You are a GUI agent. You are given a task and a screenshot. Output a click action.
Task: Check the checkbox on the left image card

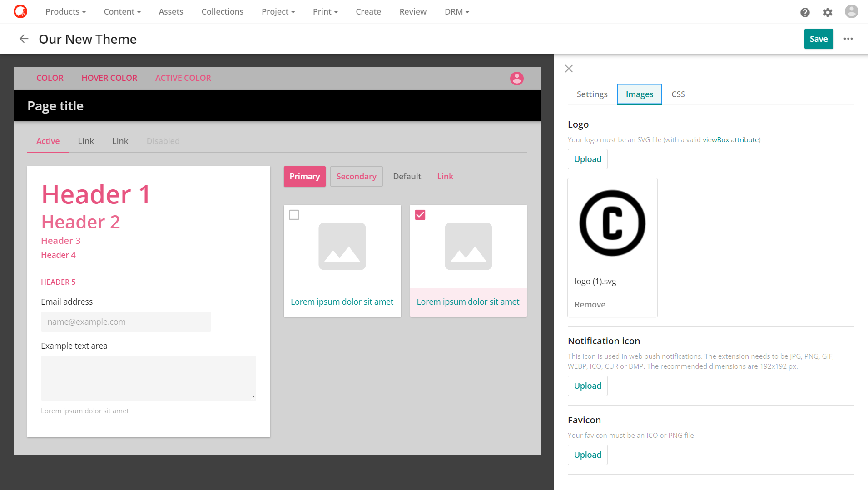tap(294, 214)
